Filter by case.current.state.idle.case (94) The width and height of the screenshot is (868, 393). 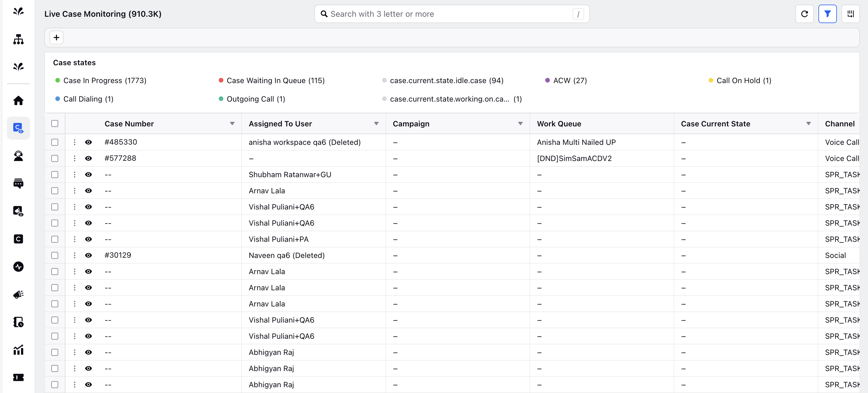tap(443, 81)
